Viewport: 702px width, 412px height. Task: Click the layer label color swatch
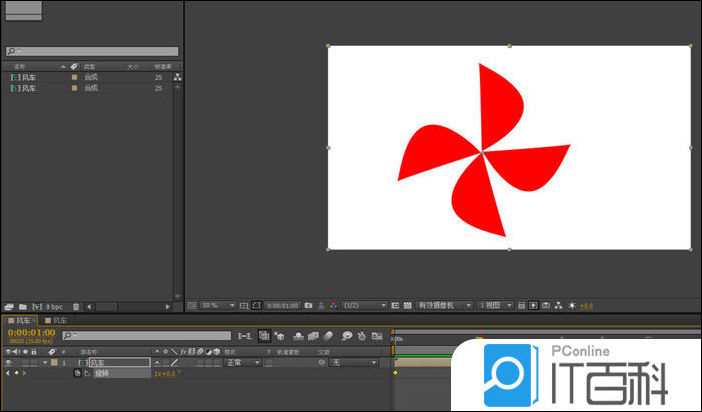pyautogui.click(x=56, y=362)
